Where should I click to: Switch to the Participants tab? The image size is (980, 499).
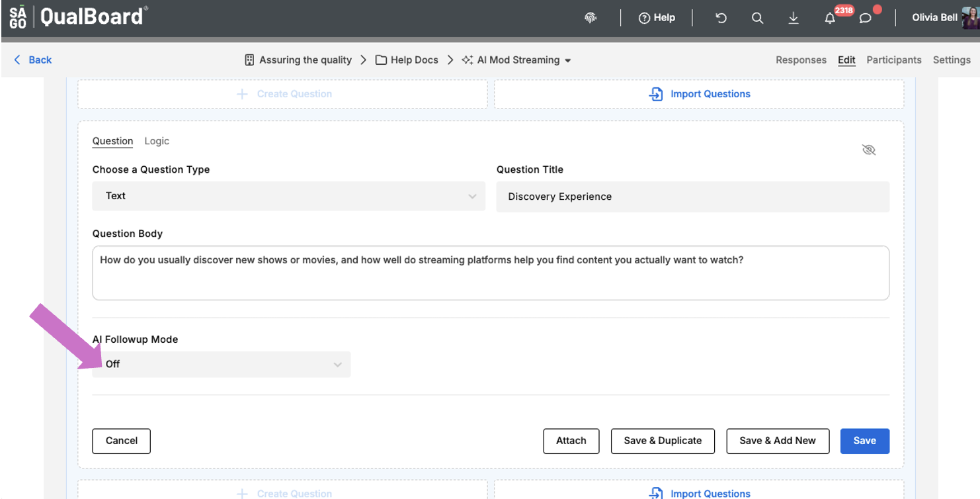[x=894, y=60]
